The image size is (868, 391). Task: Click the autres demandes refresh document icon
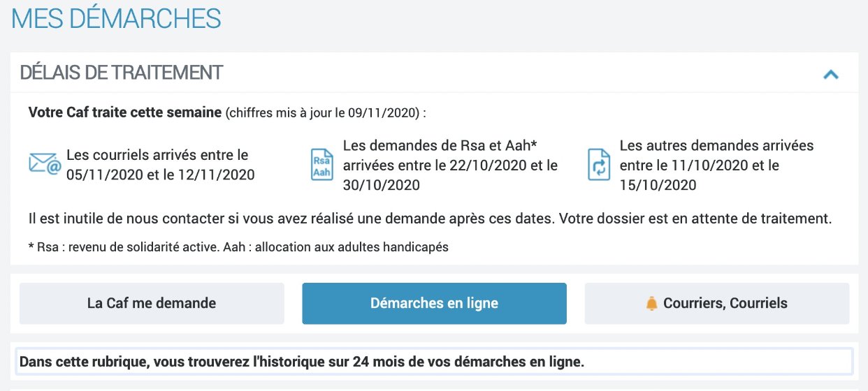(599, 164)
